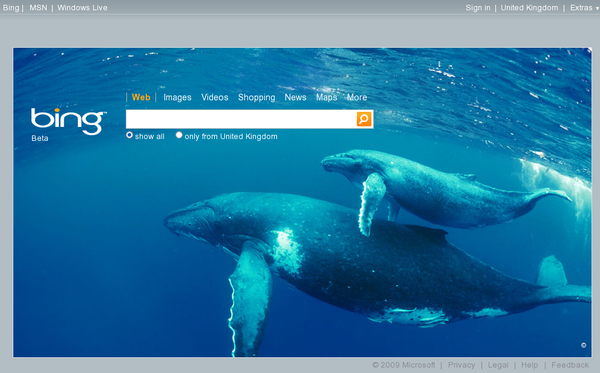600x373 pixels.
Task: Switch to the Videos search tab
Action: tap(215, 98)
